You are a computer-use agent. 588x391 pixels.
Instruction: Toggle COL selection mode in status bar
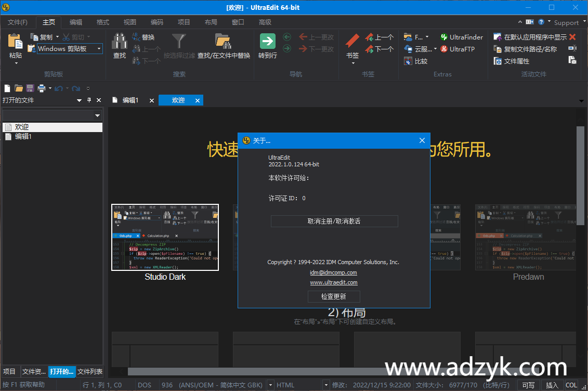(571, 385)
